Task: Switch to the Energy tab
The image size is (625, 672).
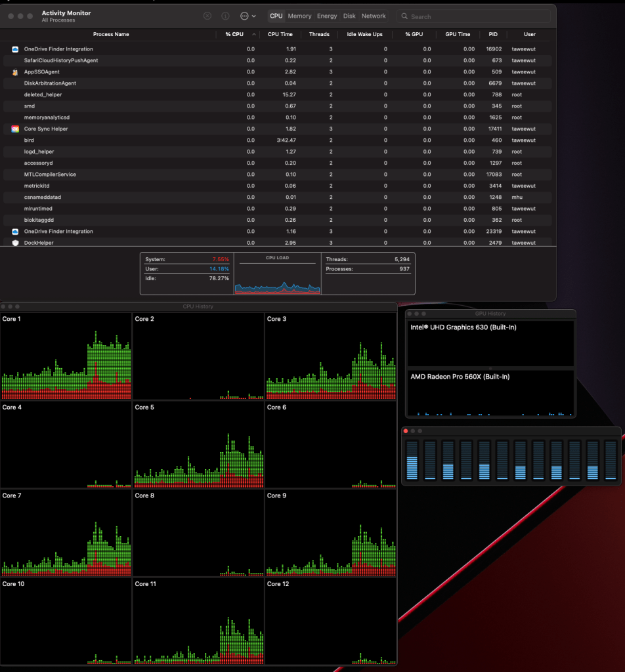Action: [327, 16]
